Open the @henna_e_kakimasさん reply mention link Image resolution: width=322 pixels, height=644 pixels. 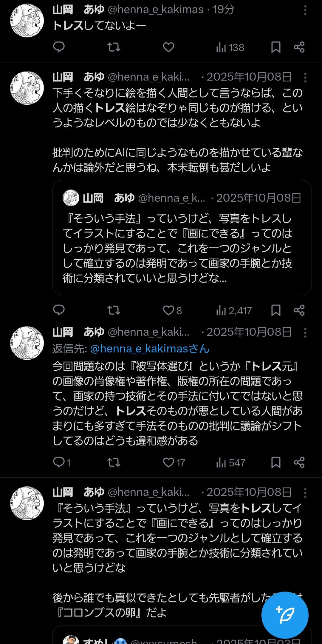click(150, 349)
